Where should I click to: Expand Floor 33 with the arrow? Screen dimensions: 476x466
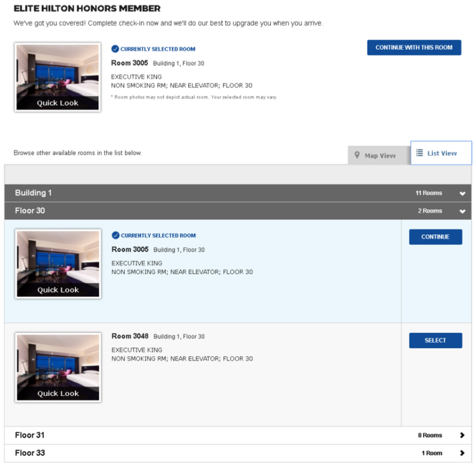coord(462,453)
